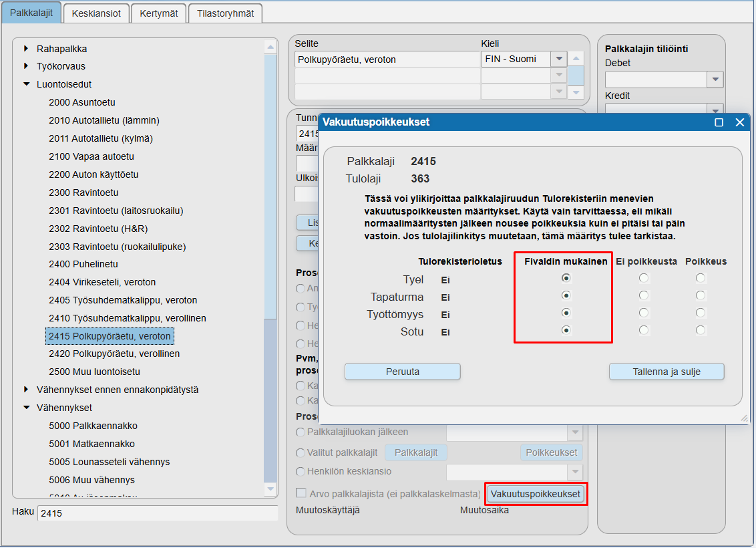Open the Henkilön keskiansio dropdown
Screen dimensions: 756x548
click(575, 472)
